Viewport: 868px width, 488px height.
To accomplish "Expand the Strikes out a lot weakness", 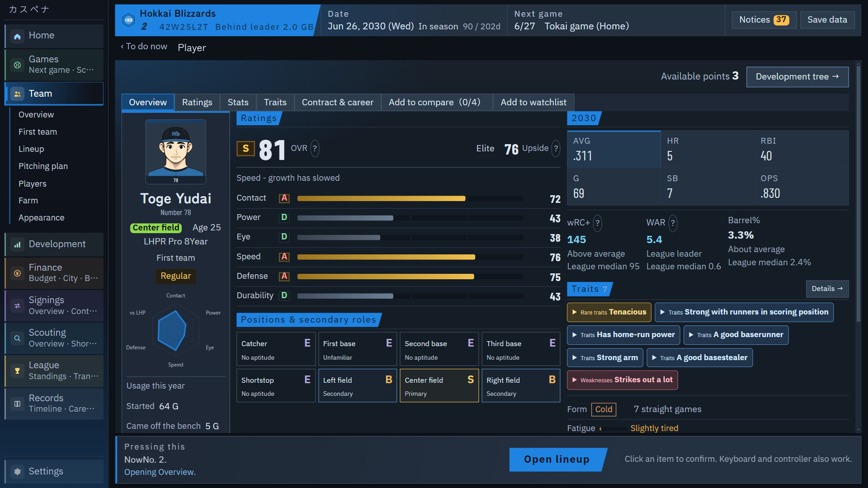I will coord(622,380).
